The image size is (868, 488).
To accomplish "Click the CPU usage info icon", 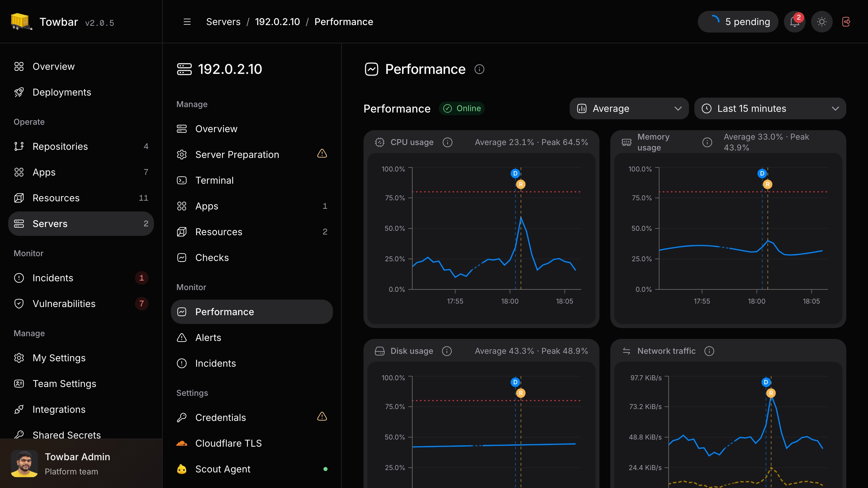I will point(448,142).
